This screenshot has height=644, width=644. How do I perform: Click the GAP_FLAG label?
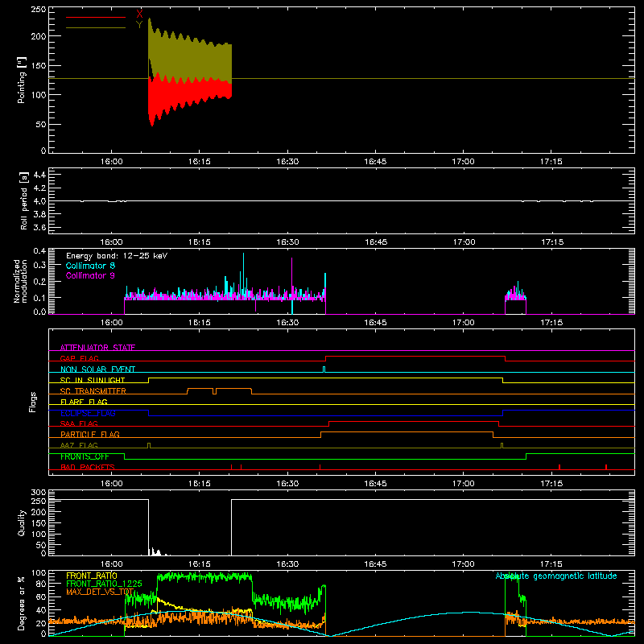[x=79, y=358]
